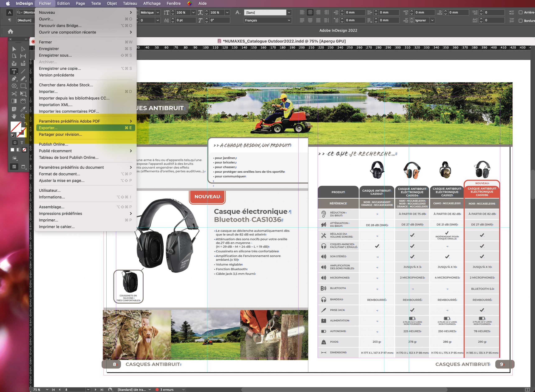The width and height of the screenshot is (535, 392).
Task: Click the Fill color swatch
Action: (x=16, y=127)
